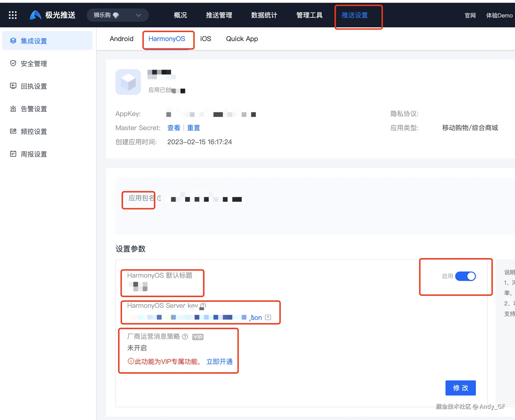Click the 立即开通 link
Image resolution: width=515 pixels, height=420 pixels.
pyautogui.click(x=219, y=362)
